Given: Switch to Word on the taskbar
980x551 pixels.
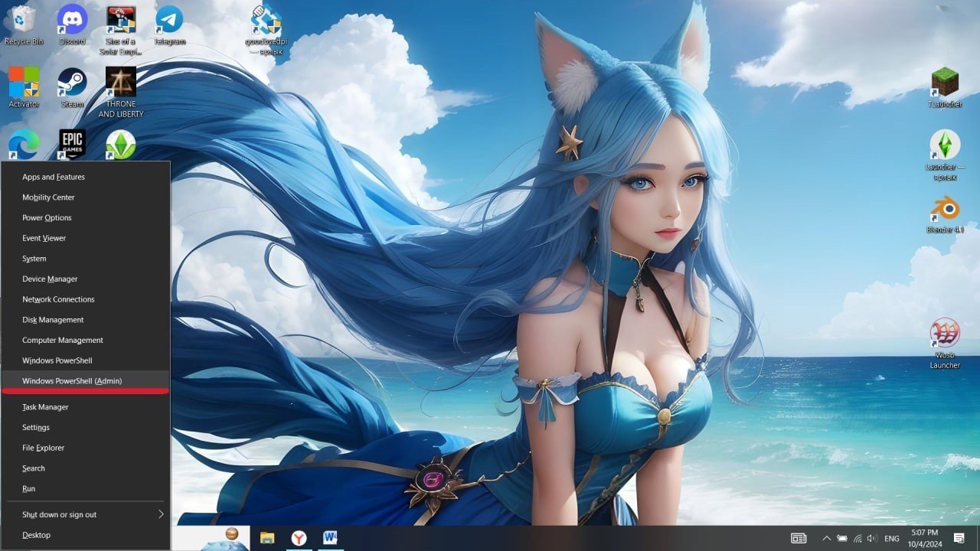Looking at the screenshot, I should tap(330, 538).
